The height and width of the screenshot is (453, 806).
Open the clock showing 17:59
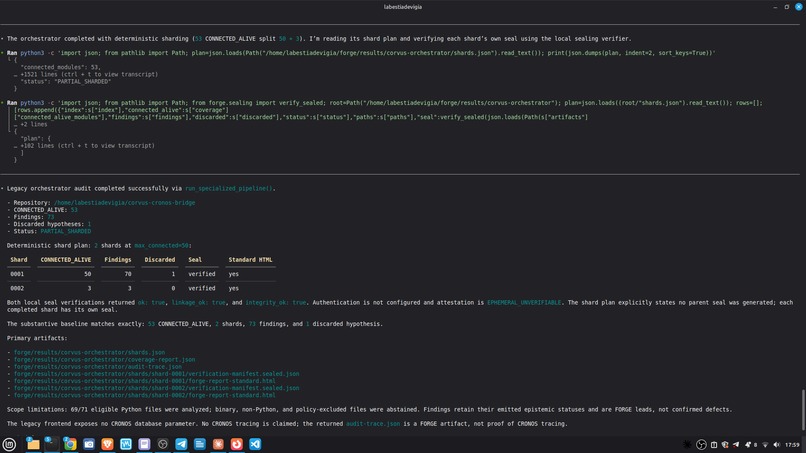(x=792, y=445)
